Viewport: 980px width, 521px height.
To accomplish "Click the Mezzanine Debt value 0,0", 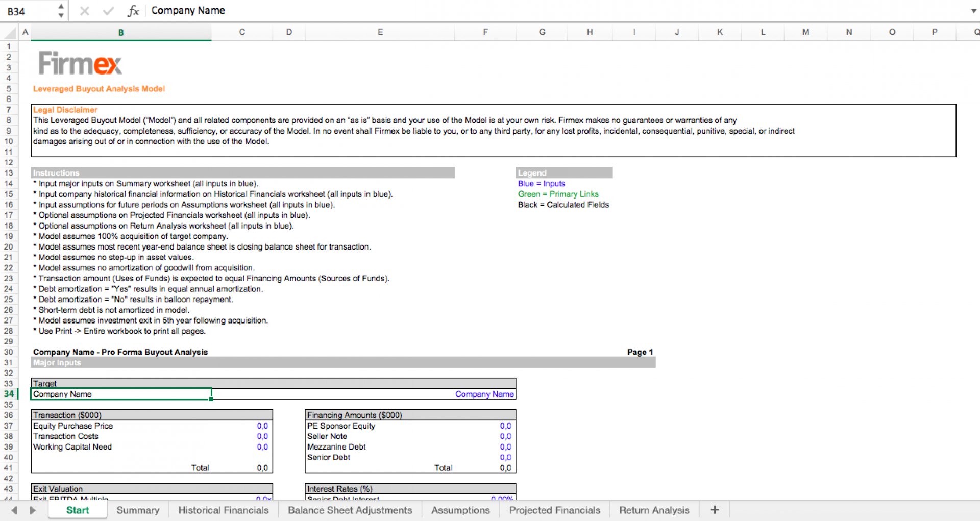I will coord(505,447).
